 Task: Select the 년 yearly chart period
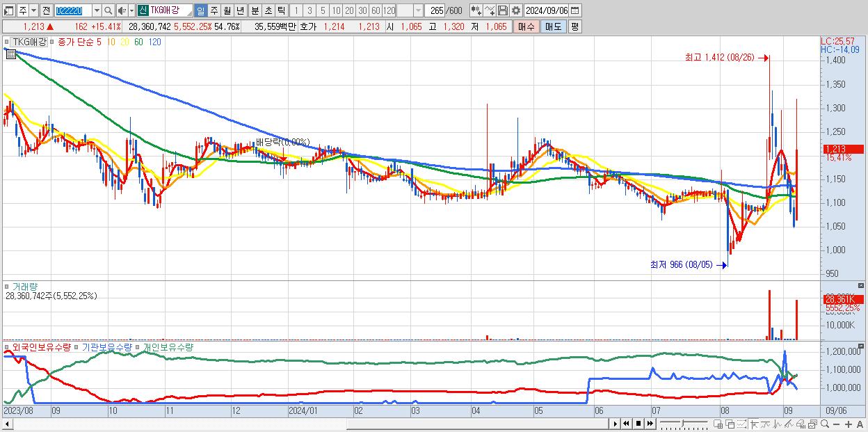(240, 10)
